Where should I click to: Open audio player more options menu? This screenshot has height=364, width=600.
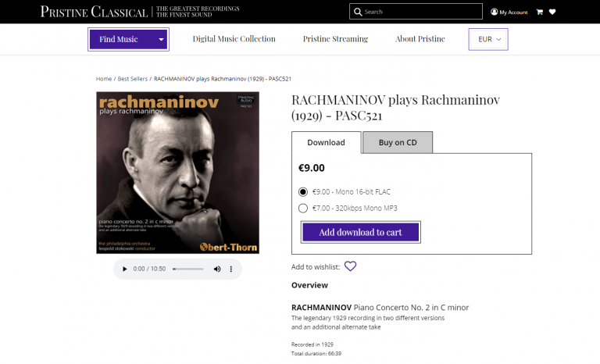coord(230,269)
